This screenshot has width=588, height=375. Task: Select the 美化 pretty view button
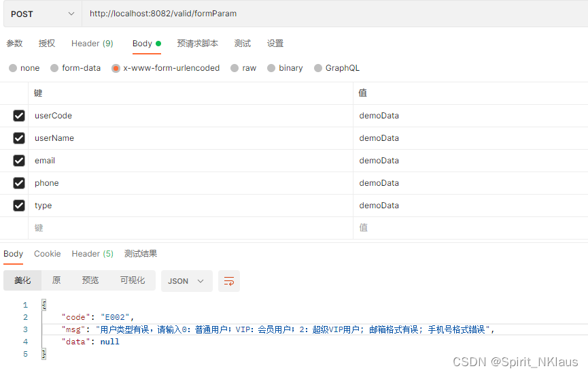click(x=22, y=280)
